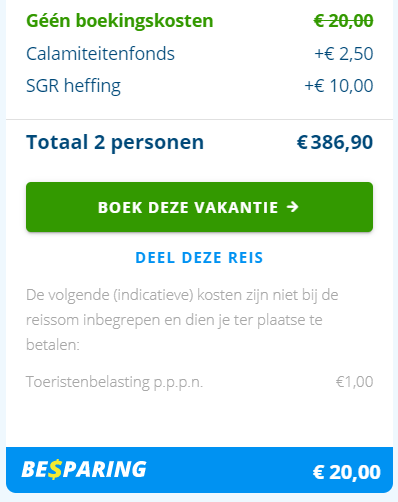398x502 pixels.
Task: Click the blue Besparing banner
Action: click(x=199, y=470)
